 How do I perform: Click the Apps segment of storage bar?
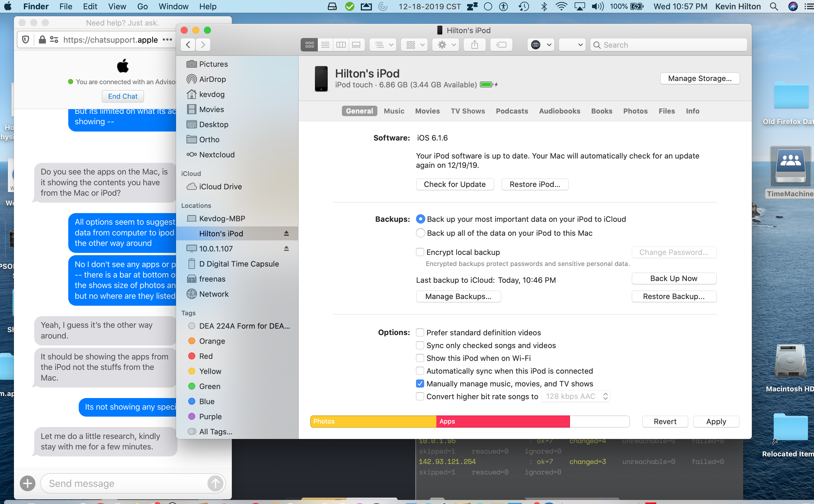(503, 421)
